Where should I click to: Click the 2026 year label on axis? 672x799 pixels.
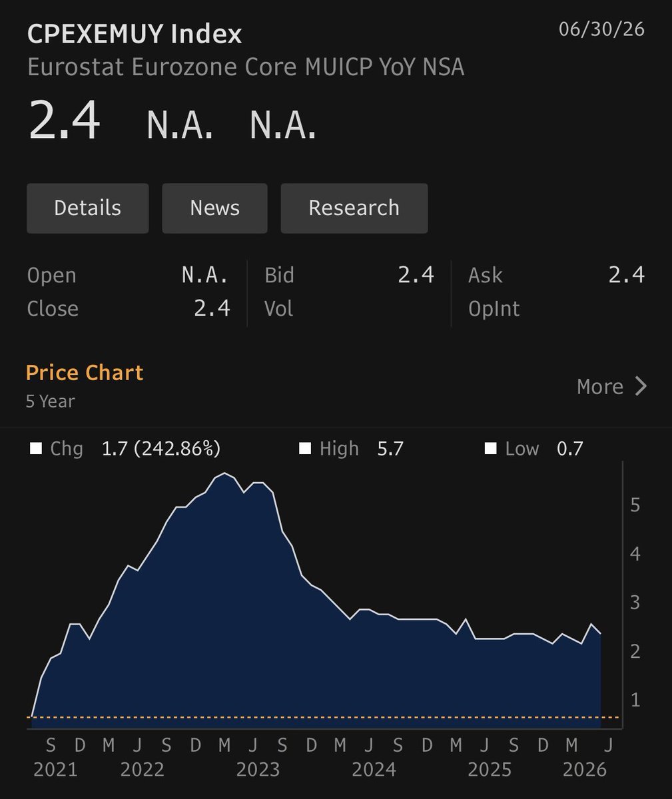pos(585,770)
